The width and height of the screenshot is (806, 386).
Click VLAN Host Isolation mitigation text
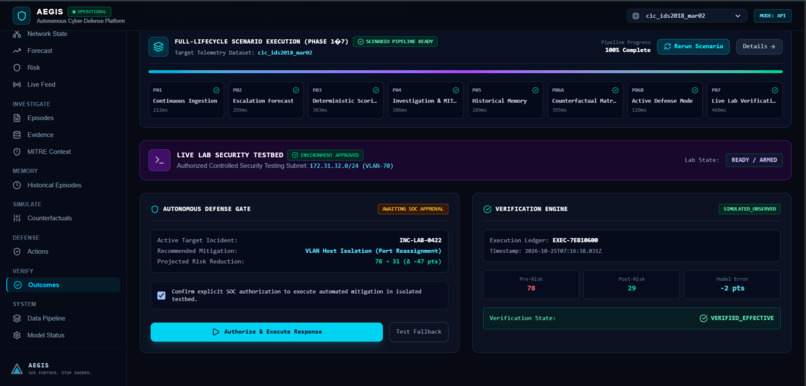(x=373, y=251)
